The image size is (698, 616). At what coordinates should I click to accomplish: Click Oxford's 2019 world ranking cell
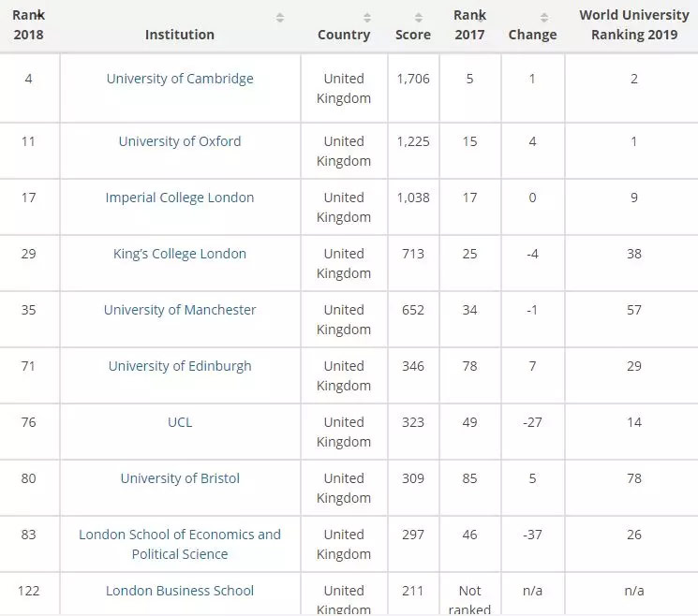[633, 141]
